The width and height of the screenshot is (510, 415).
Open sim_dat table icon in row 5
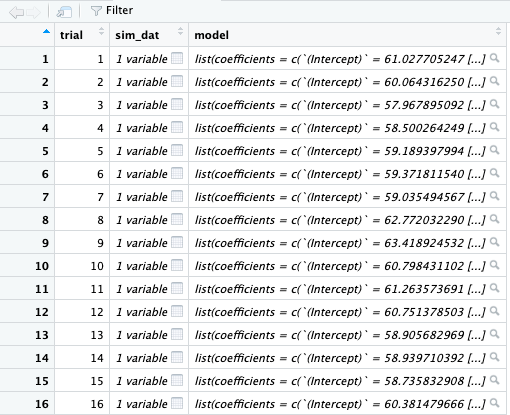[x=177, y=150]
